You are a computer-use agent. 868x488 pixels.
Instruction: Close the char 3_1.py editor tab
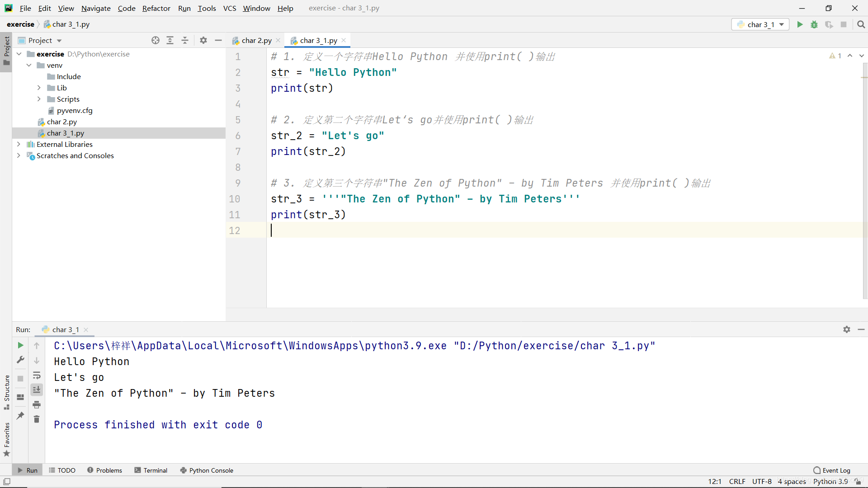click(x=344, y=40)
